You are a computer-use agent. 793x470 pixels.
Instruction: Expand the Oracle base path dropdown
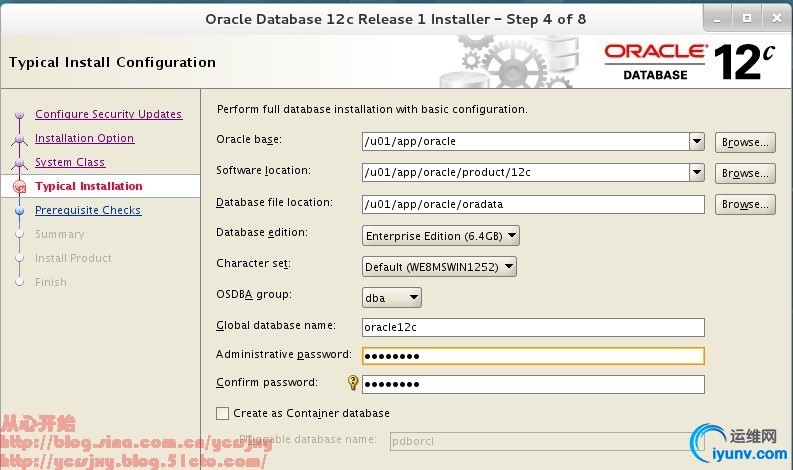click(x=697, y=142)
